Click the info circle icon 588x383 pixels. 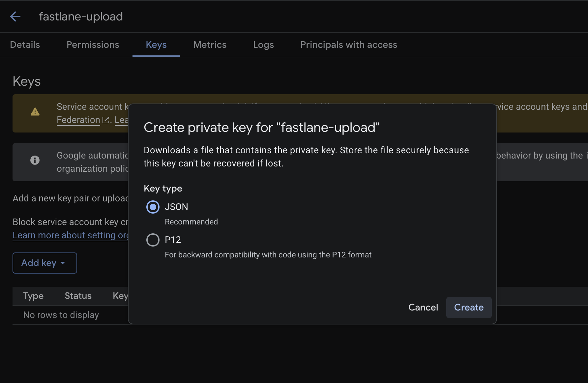click(35, 160)
